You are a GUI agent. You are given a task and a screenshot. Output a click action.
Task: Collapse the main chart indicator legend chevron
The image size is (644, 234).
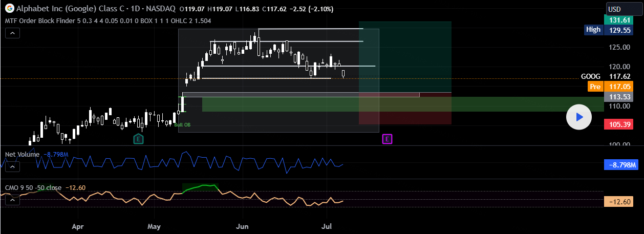click(13, 33)
